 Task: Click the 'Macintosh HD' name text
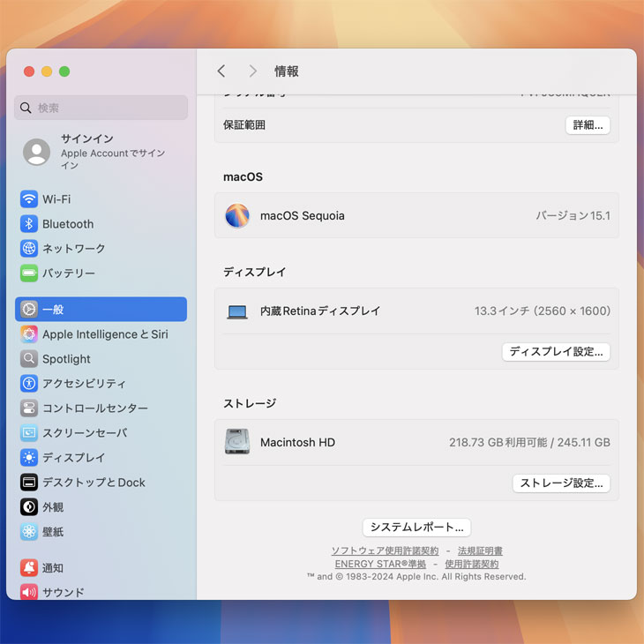tap(298, 442)
